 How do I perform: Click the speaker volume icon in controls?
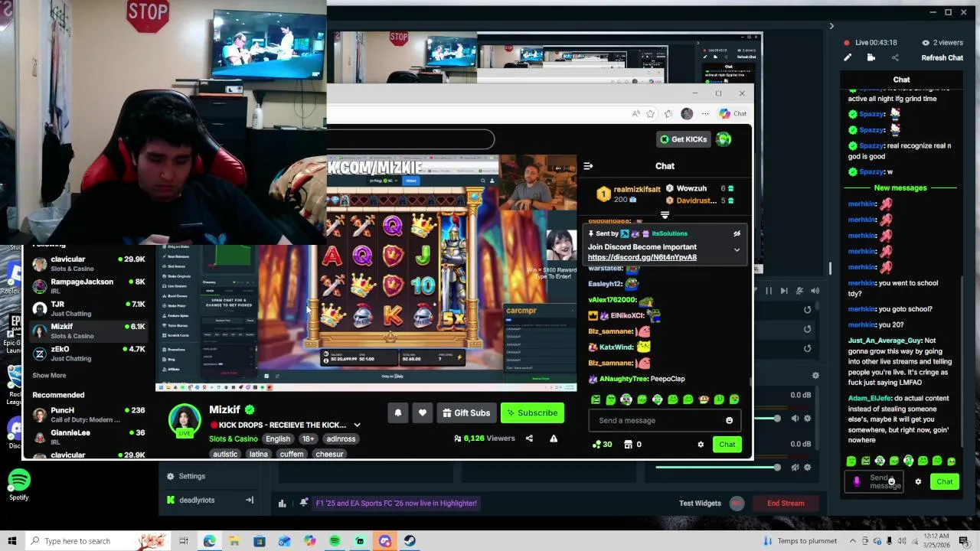pyautogui.click(x=815, y=291)
